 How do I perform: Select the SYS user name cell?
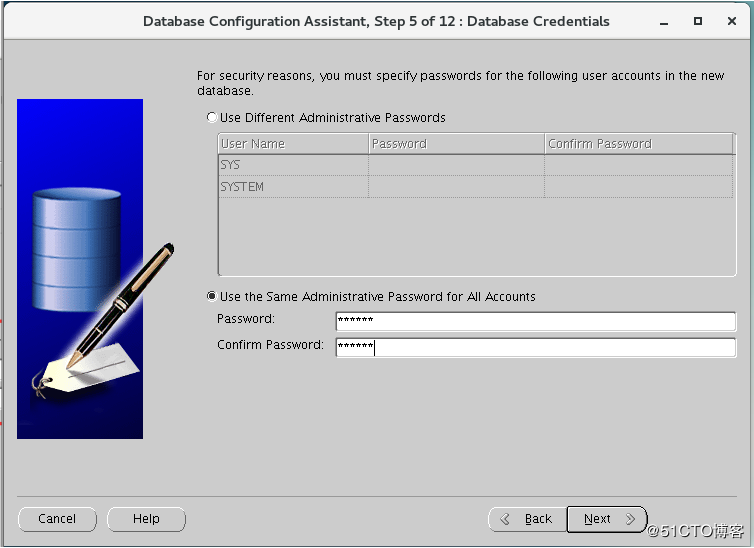coord(293,165)
